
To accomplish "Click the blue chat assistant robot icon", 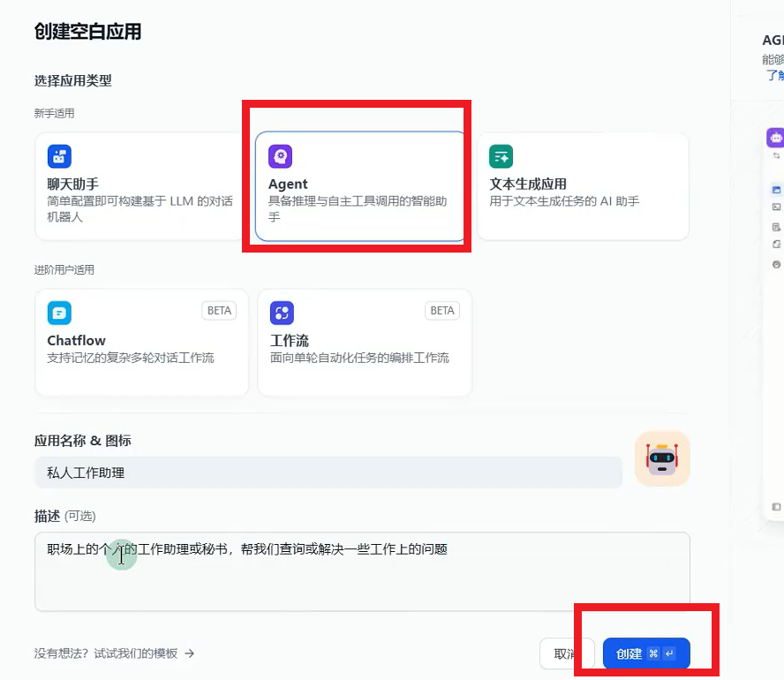I will click(59, 156).
